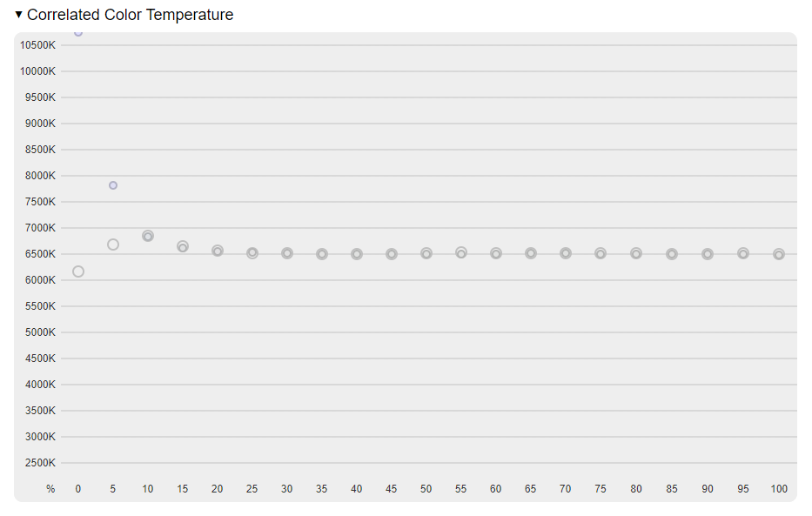The height and width of the screenshot is (516, 812).
Task: Click the % symbol on the x-axis
Action: point(50,489)
